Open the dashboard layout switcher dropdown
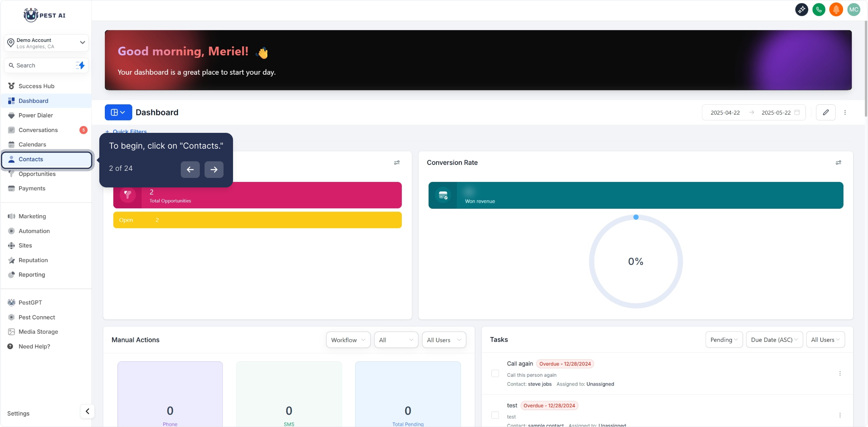 118,112
